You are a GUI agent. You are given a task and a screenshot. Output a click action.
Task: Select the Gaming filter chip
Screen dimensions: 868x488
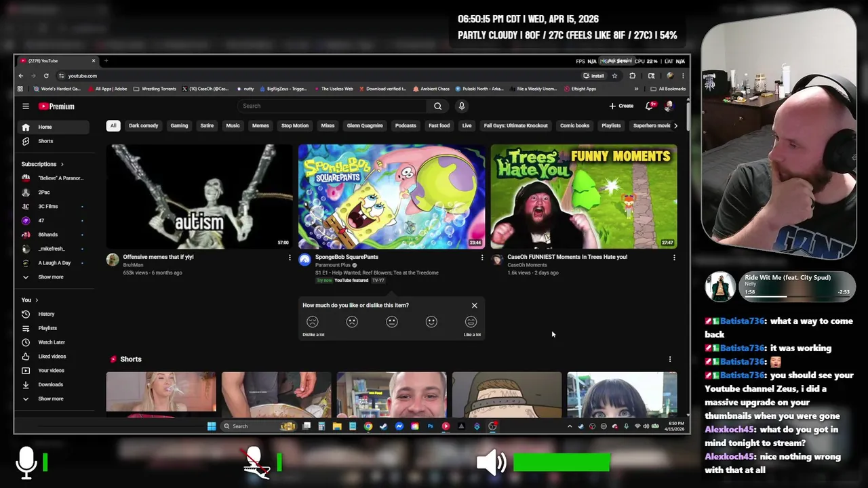[179, 125]
